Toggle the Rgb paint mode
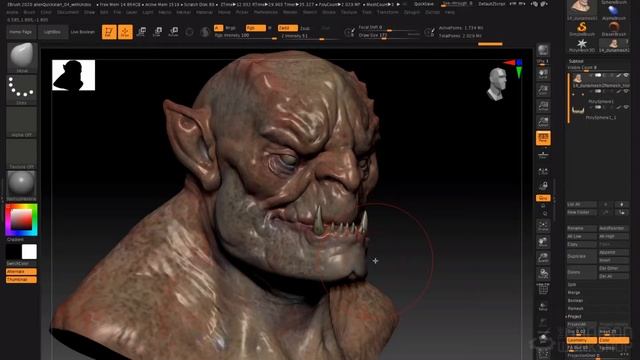640x360 pixels. click(x=256, y=28)
